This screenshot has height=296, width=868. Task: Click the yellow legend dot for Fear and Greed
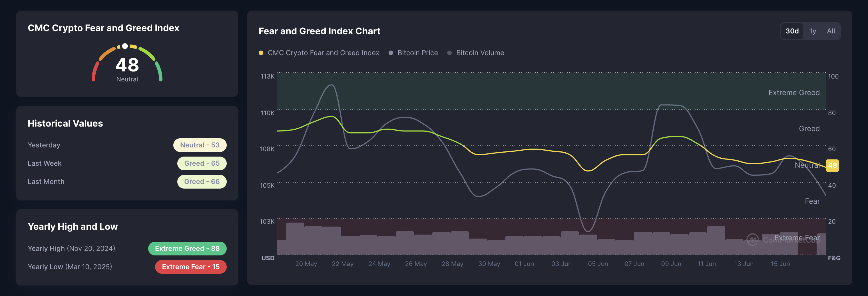click(x=261, y=53)
